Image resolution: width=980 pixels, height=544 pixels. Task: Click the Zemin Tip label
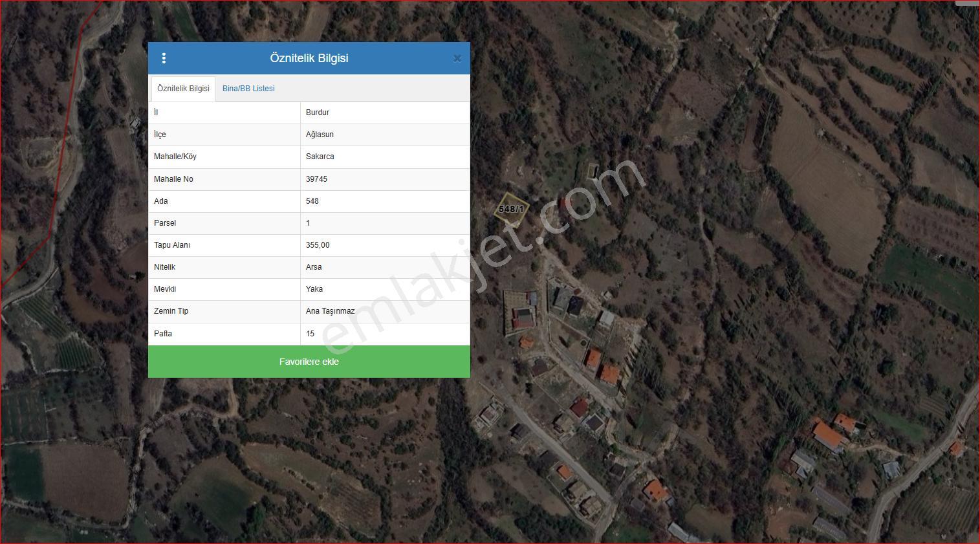171,311
